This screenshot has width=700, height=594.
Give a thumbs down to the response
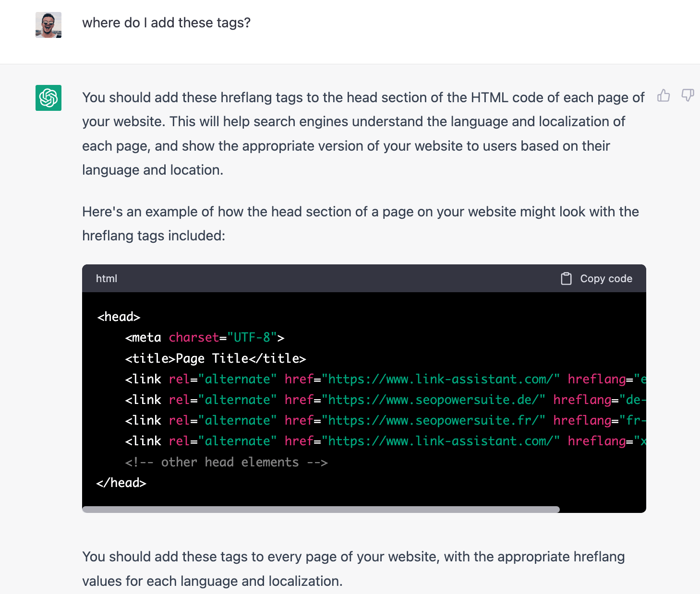pyautogui.click(x=688, y=96)
